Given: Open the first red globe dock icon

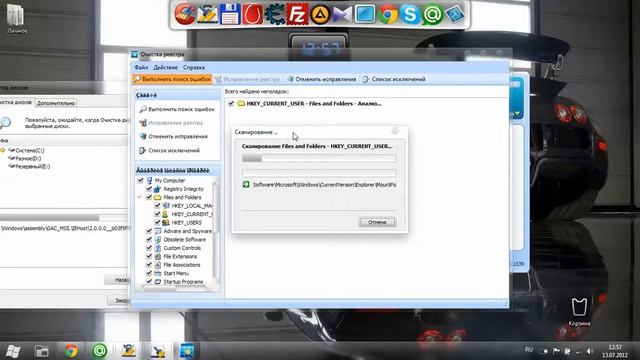Looking at the screenshot, I should (185, 14).
